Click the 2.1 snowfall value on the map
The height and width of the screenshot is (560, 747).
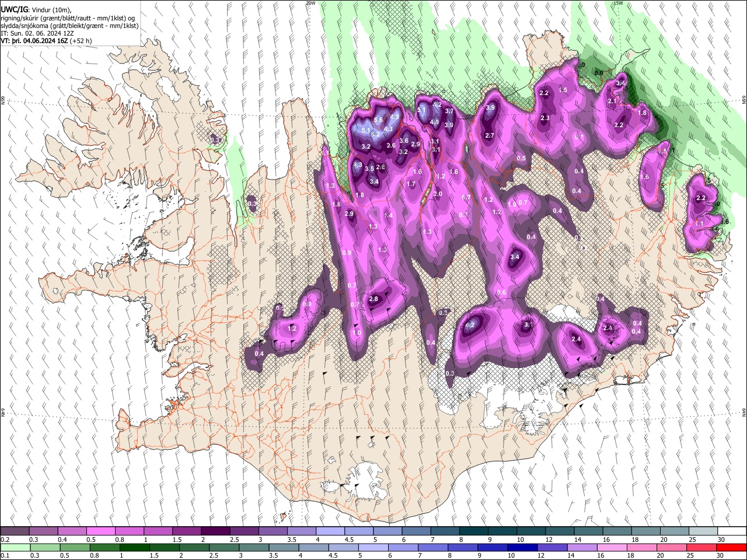[612, 101]
